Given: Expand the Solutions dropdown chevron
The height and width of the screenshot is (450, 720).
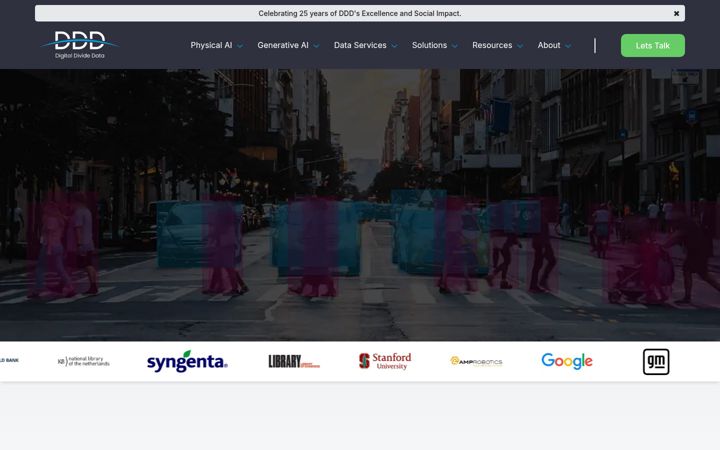Looking at the screenshot, I should 455,46.
